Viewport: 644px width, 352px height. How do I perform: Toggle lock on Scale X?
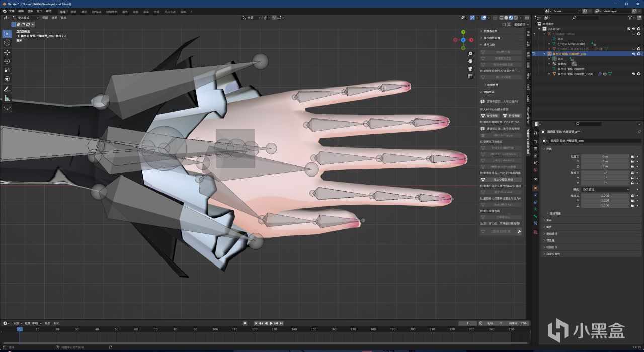coord(632,196)
